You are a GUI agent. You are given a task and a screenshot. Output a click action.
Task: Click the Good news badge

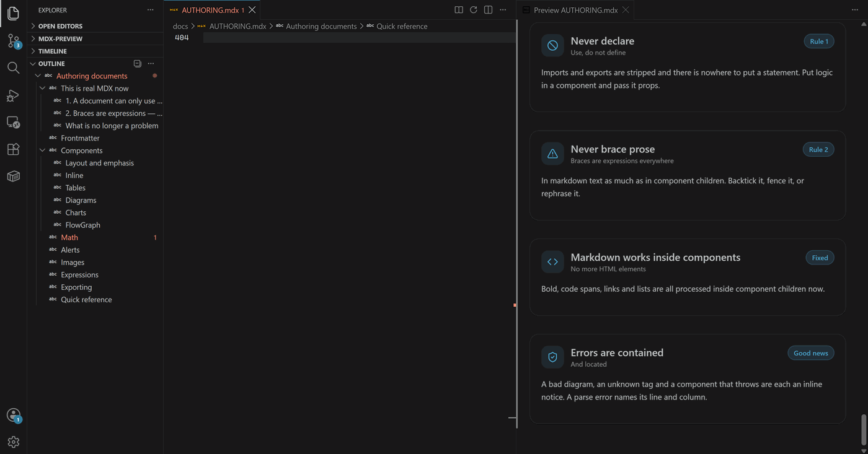tap(811, 353)
